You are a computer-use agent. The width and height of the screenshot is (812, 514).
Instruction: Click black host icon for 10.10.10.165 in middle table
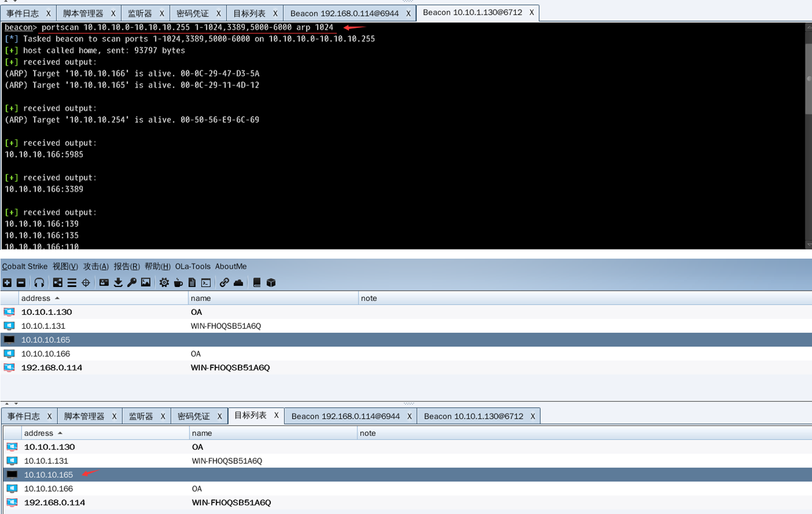pos(9,340)
